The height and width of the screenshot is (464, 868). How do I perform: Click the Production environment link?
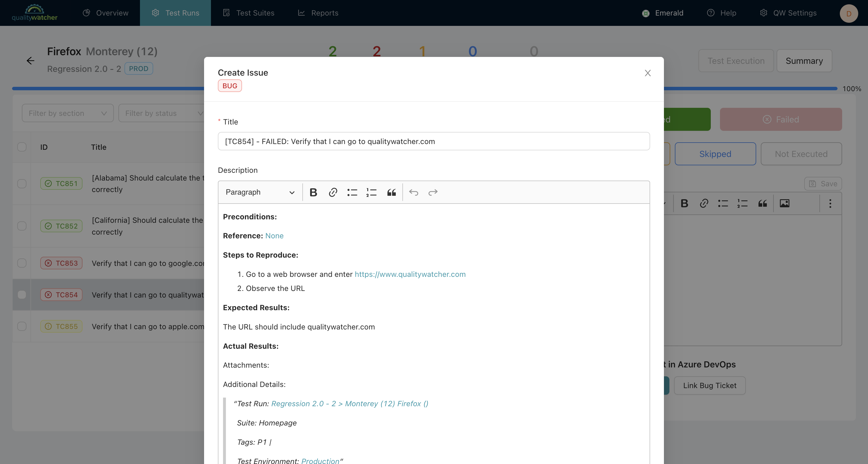click(320, 461)
